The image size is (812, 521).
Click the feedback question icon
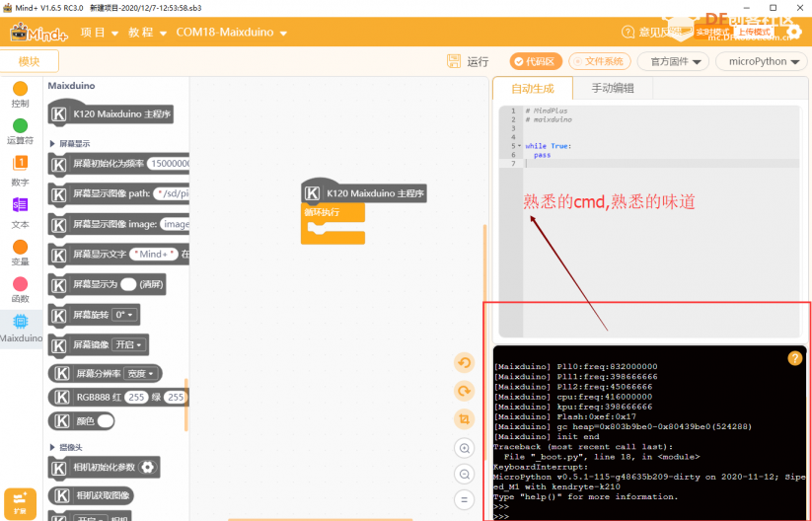[627, 33]
